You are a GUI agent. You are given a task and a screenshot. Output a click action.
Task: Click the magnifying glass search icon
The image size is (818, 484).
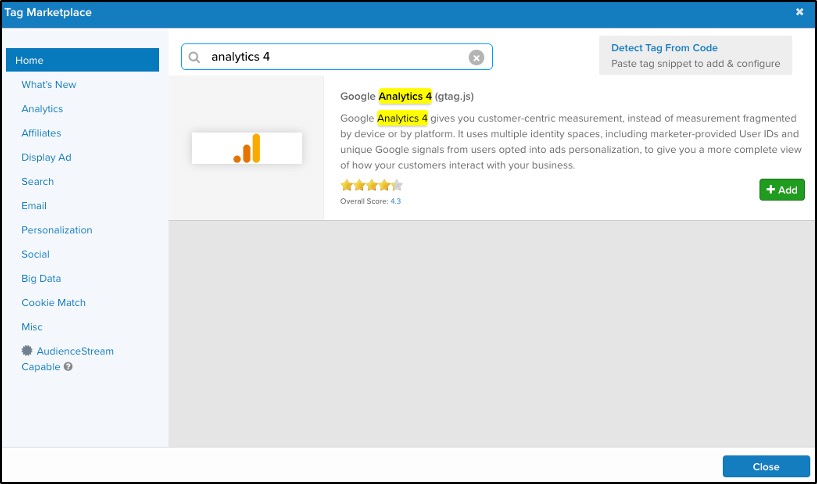(x=195, y=58)
